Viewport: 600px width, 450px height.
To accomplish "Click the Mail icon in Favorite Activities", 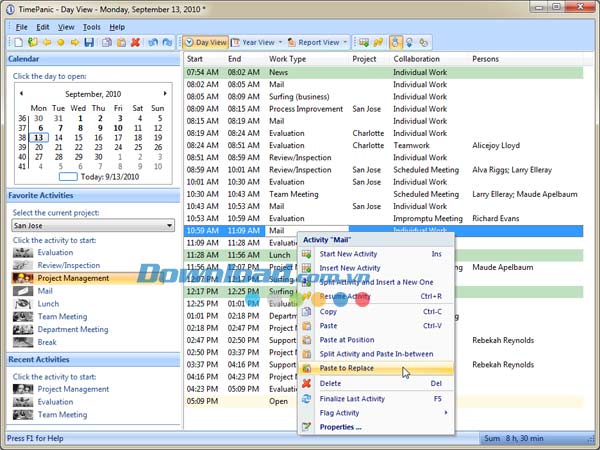I will click(22, 291).
